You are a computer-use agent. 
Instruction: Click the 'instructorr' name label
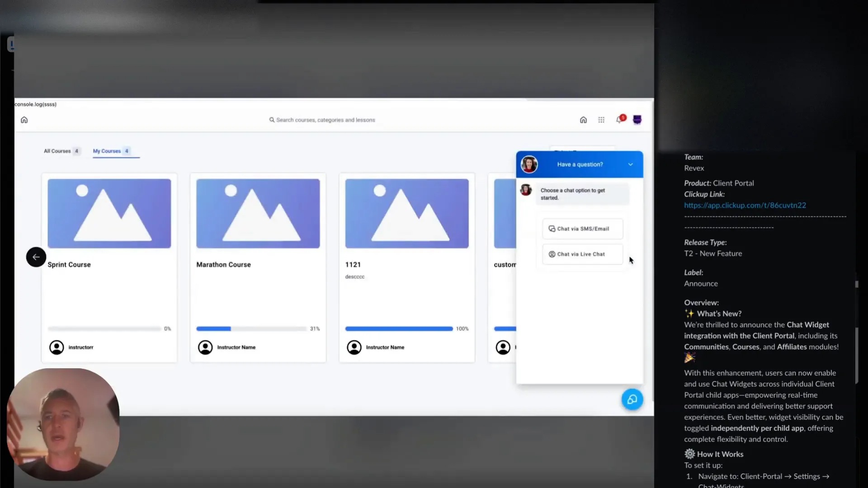[x=81, y=347]
